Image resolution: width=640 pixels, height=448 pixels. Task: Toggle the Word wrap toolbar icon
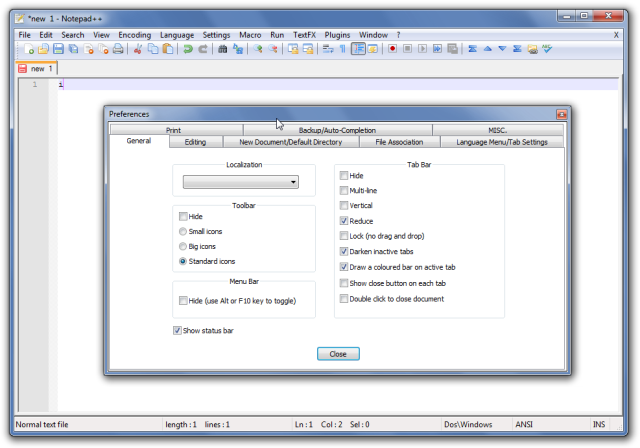pyautogui.click(x=328, y=49)
